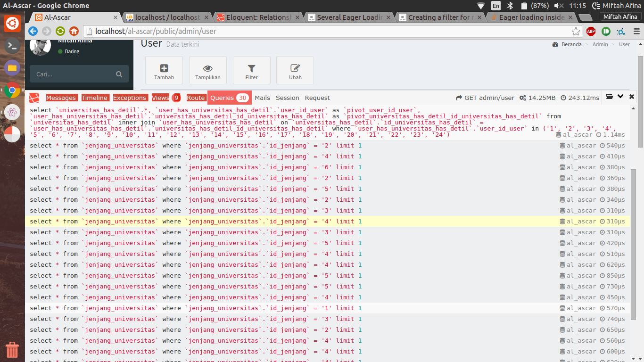Open Terminal from the Ubuntu launcher
This screenshot has height=362, width=644.
[x=12, y=46]
